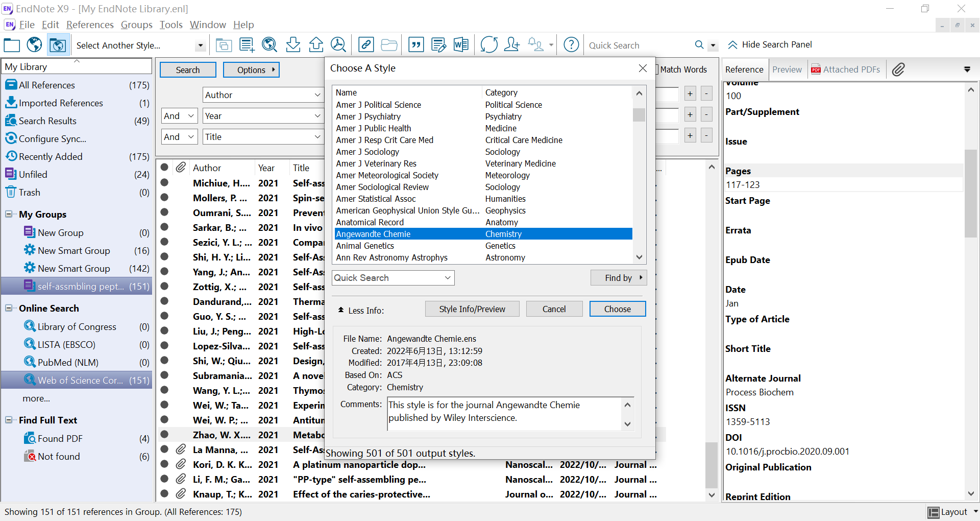The image size is (980, 521).
Task: Select the self-assmbling pept... group
Action: [x=77, y=286]
